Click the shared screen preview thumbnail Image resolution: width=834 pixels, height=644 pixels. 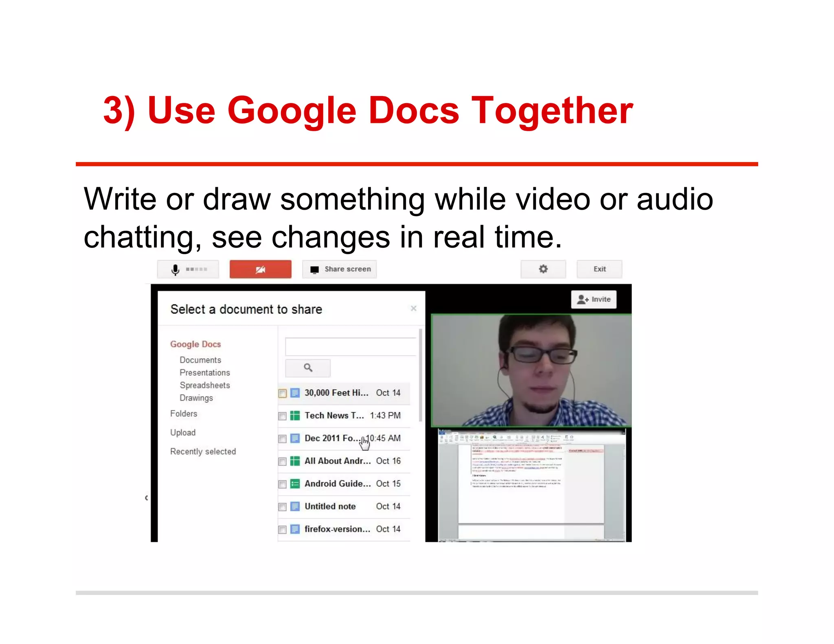click(532, 485)
